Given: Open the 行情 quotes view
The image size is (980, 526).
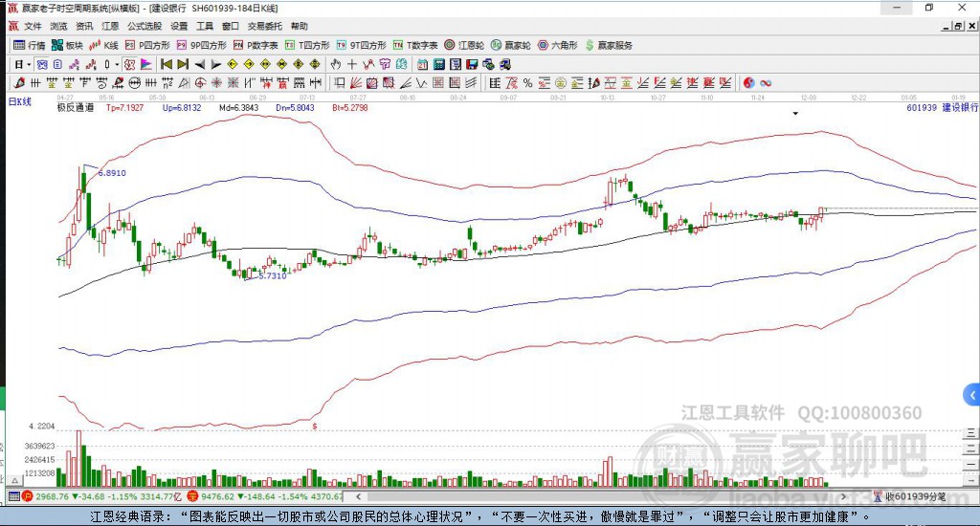Looking at the screenshot, I should coord(30,45).
